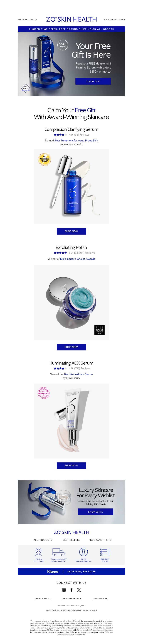The width and height of the screenshot is (143, 644).
Task: Click the Auto Replenishment icon
Action: point(83,551)
